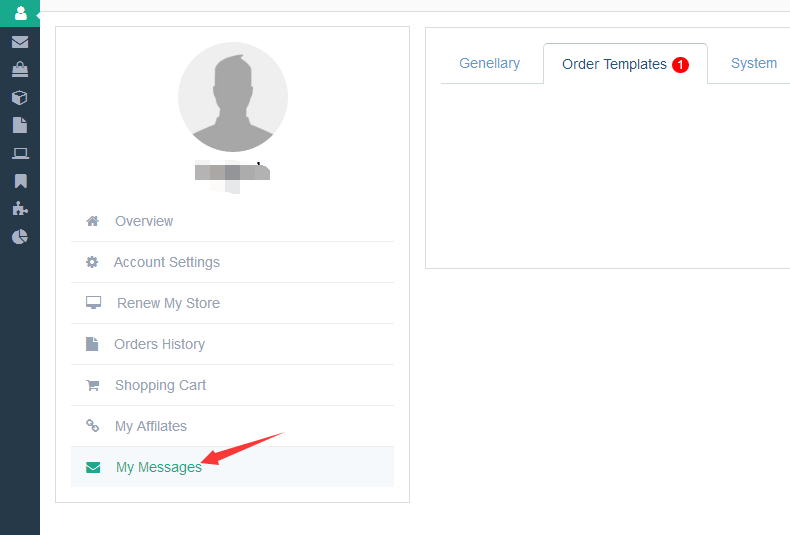This screenshot has height=535, width=790.
Task: Click the user profile sidebar icon
Action: point(20,13)
